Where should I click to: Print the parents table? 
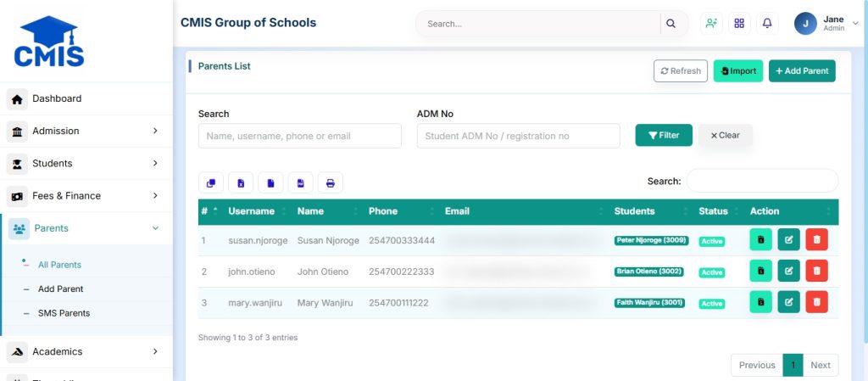[331, 182]
